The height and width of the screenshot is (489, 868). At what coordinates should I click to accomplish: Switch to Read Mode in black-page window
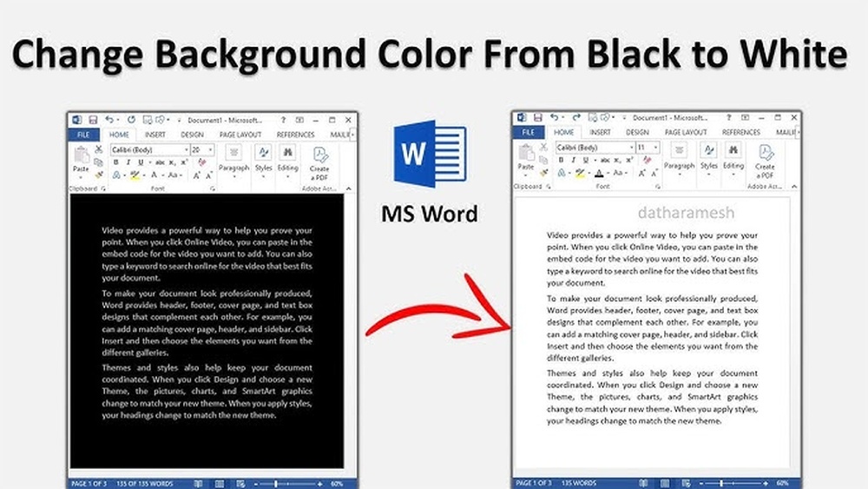(198, 484)
